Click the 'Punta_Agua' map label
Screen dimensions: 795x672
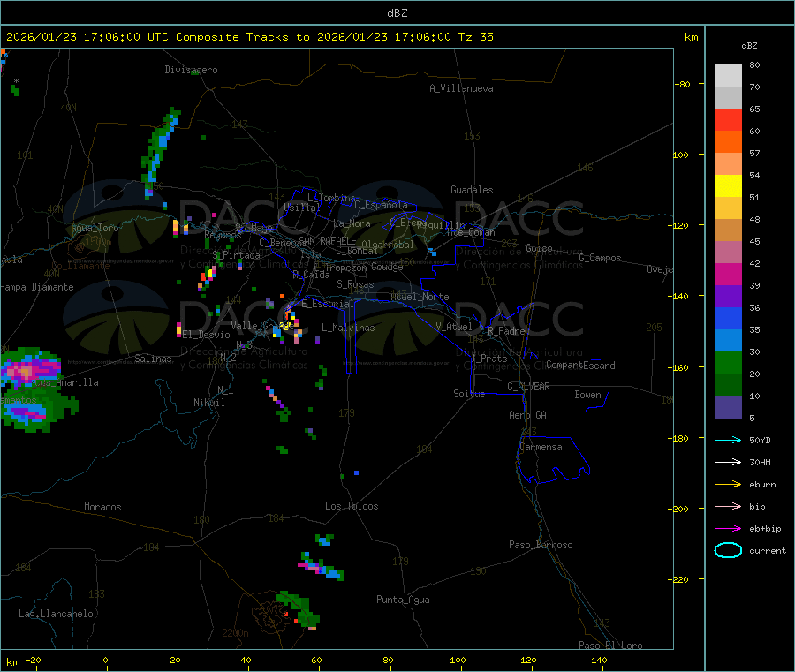[x=403, y=600]
